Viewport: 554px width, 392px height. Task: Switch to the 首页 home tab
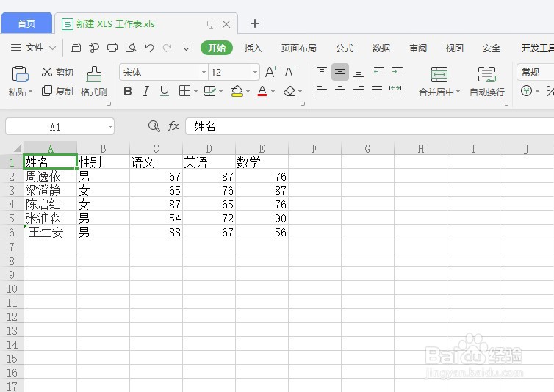[26, 23]
